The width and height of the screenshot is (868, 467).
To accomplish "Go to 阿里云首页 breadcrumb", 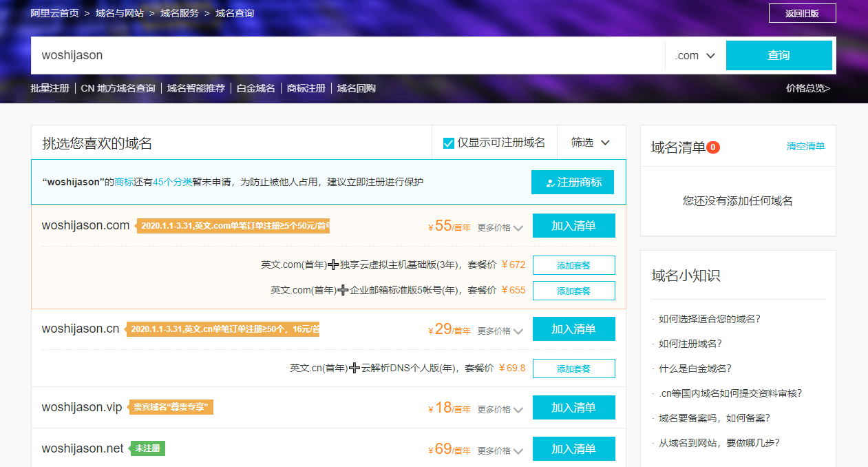I will [x=55, y=13].
